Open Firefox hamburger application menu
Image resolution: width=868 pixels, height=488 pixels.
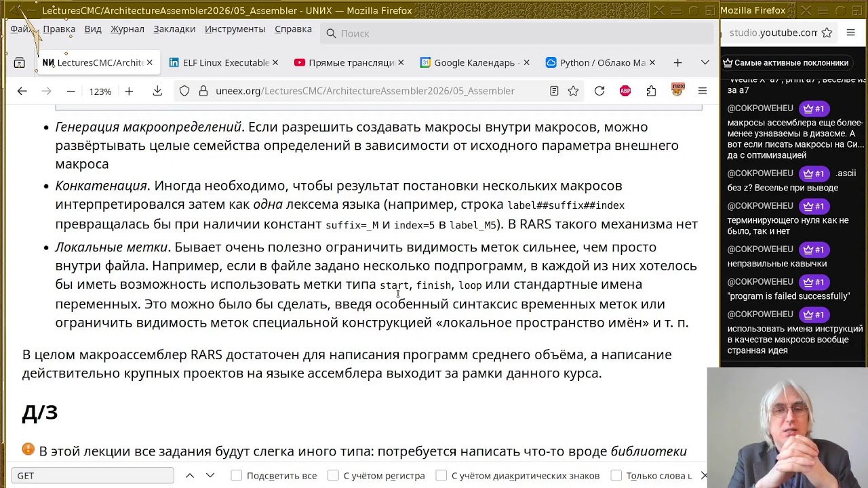pos(703,91)
